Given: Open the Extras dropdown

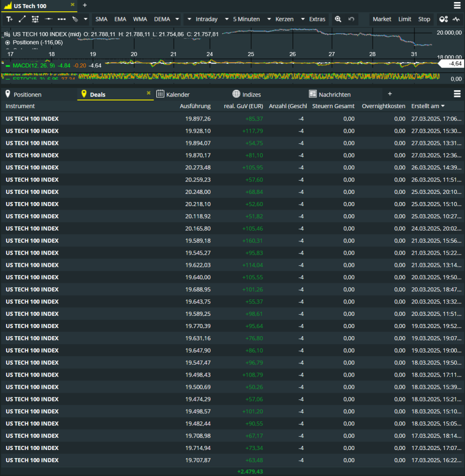Looking at the screenshot, I should [313, 19].
